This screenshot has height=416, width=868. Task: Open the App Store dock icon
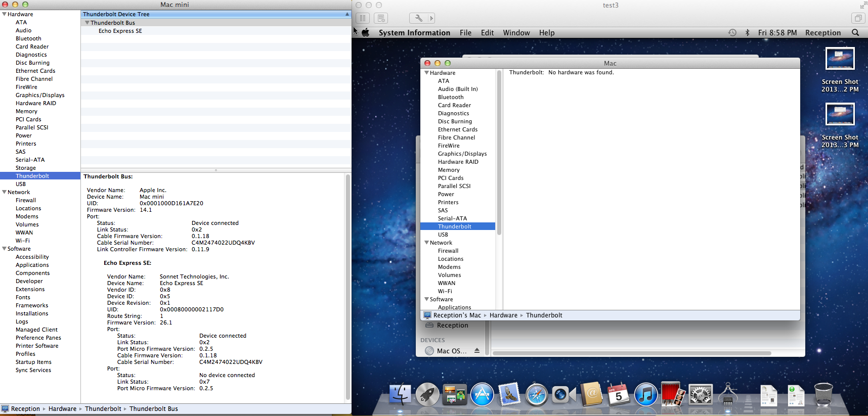click(482, 394)
